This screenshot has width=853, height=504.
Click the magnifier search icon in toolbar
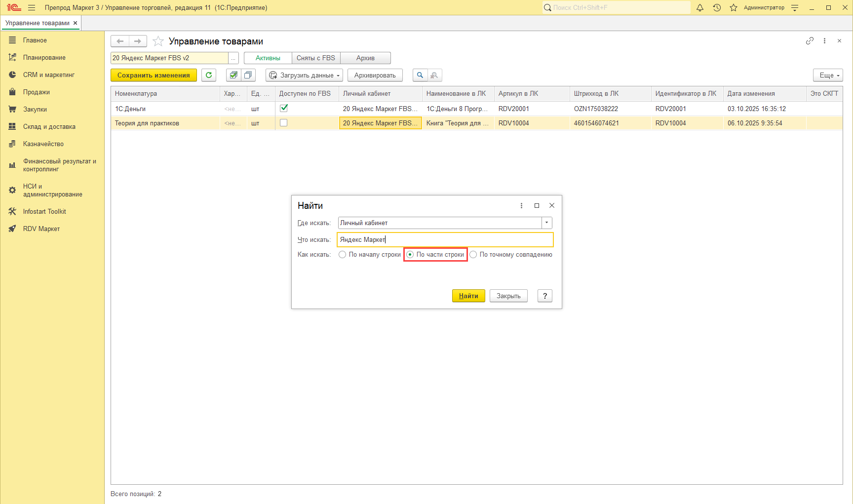pos(420,75)
